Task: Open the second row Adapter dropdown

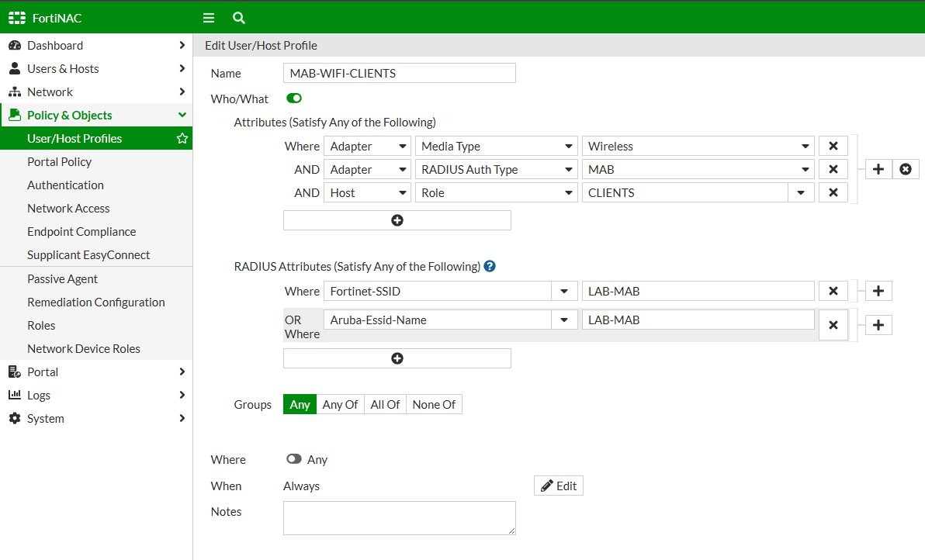Action: (368, 170)
